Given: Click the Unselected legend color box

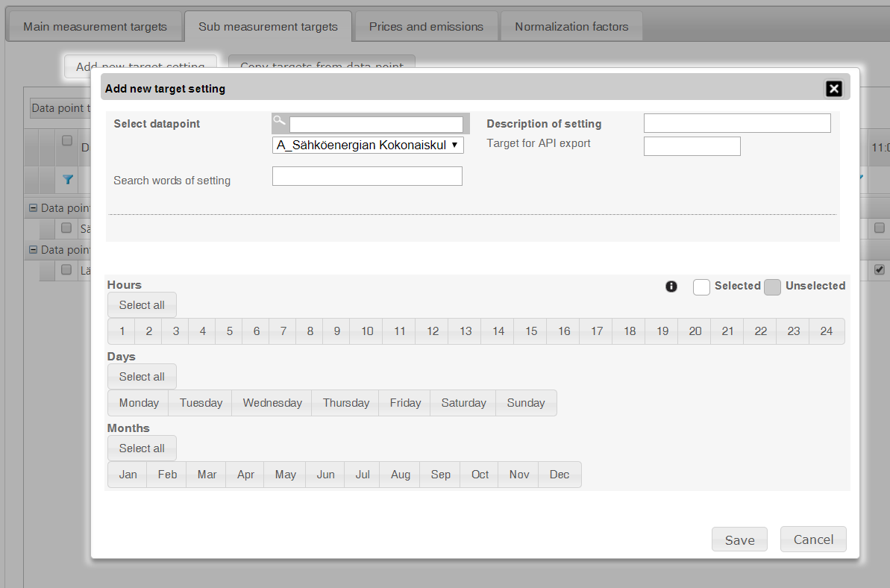Looking at the screenshot, I should pyautogui.click(x=773, y=287).
